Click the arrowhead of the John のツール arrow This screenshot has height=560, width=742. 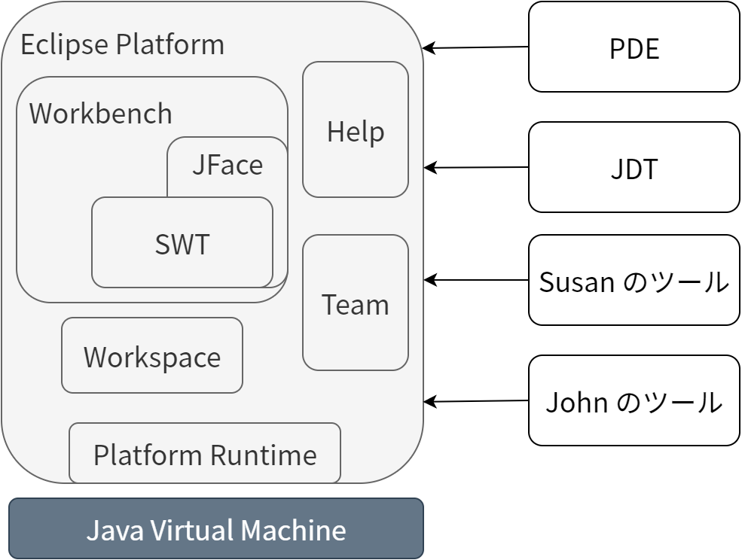coord(428,402)
